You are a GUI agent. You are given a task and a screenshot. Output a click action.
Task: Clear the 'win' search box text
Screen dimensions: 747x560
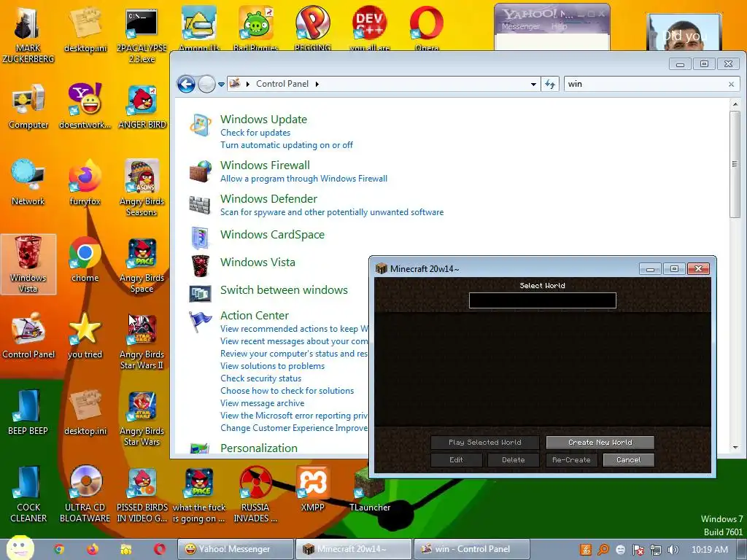tap(731, 85)
